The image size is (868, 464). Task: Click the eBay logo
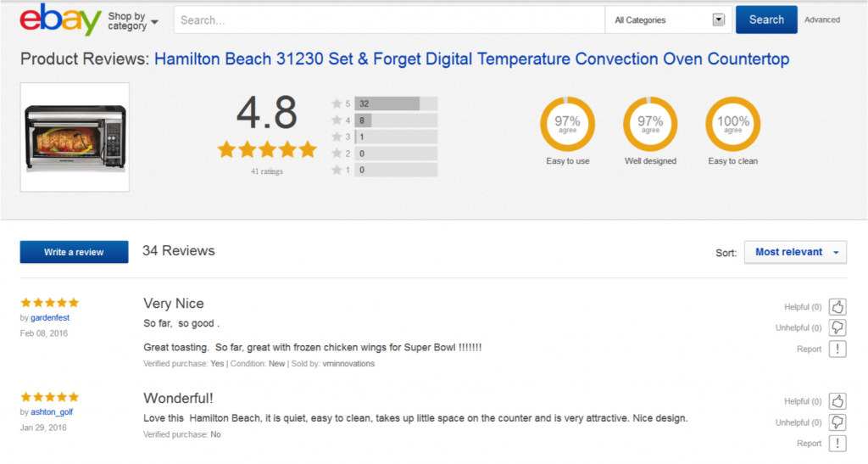click(x=59, y=20)
